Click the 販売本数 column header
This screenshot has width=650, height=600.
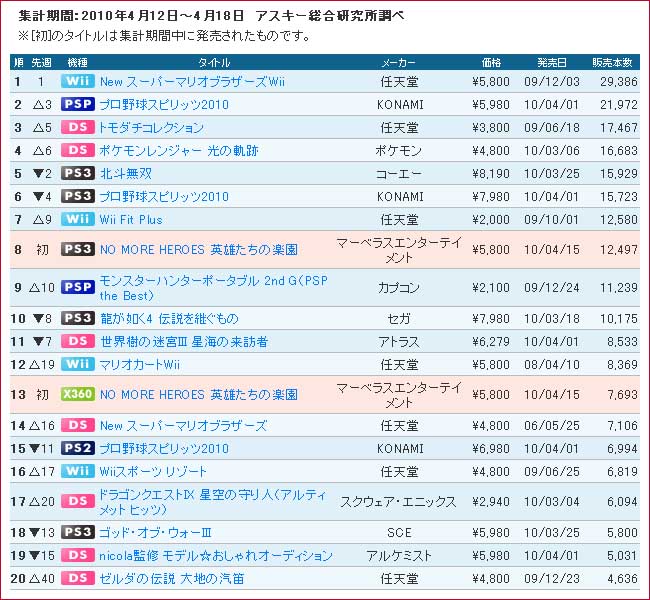(612, 63)
